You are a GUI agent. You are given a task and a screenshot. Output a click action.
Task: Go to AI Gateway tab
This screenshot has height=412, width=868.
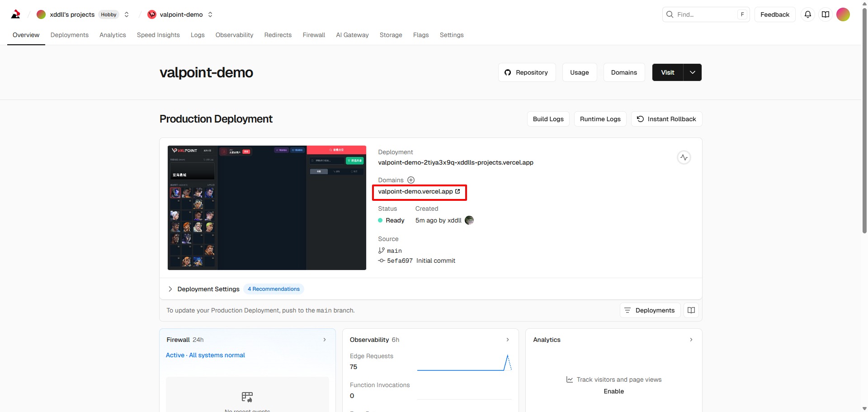click(353, 35)
